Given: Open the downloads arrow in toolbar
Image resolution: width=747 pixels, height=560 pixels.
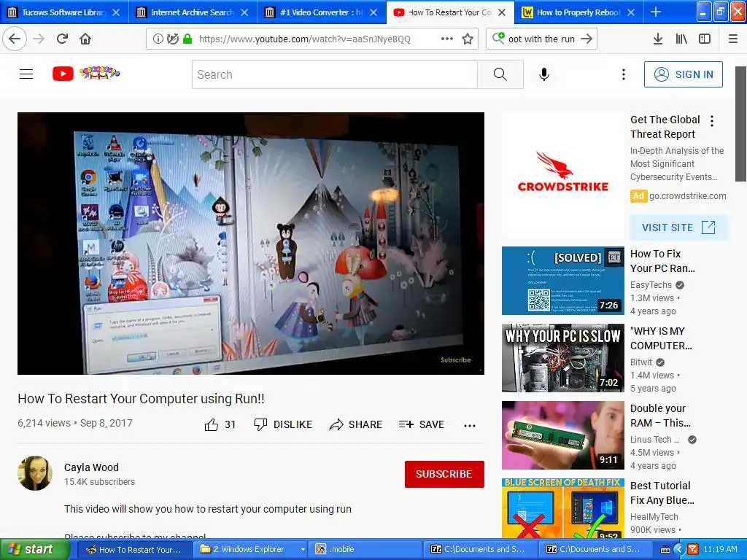Looking at the screenshot, I should pyautogui.click(x=657, y=39).
